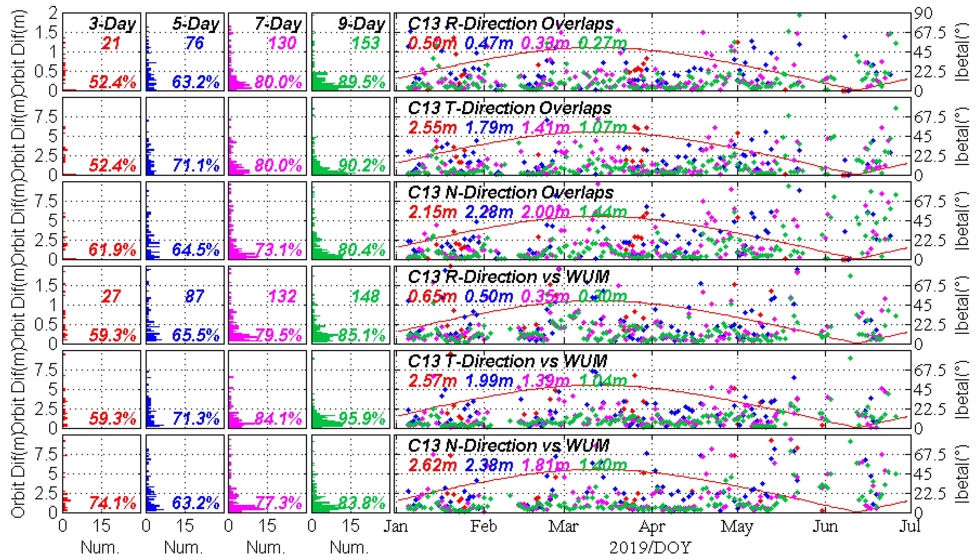Select the 'C13 N-Direction vs WUM' panel title

509,445
